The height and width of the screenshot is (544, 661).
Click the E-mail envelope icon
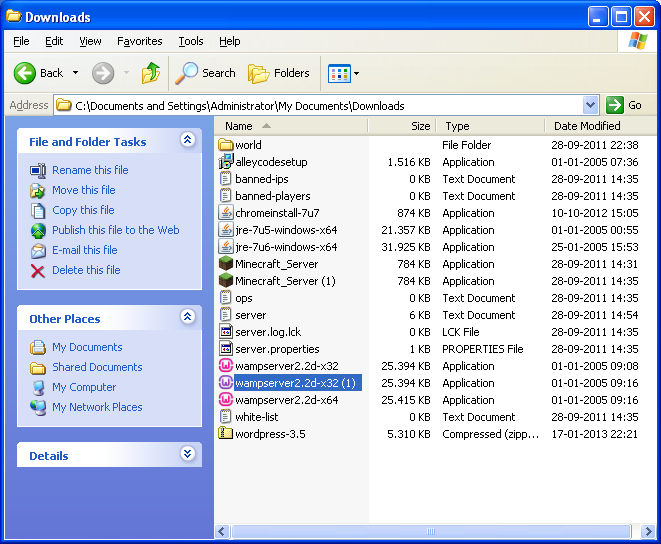pos(38,251)
